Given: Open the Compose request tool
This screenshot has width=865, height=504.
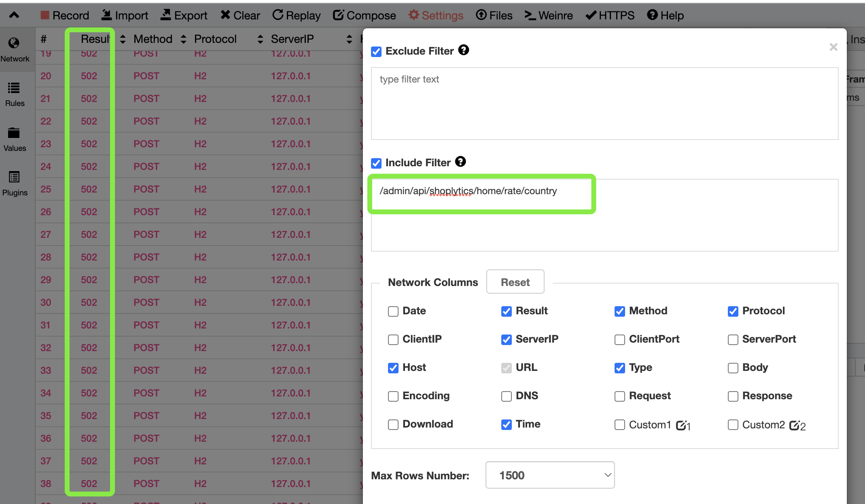Looking at the screenshot, I should pyautogui.click(x=364, y=15).
